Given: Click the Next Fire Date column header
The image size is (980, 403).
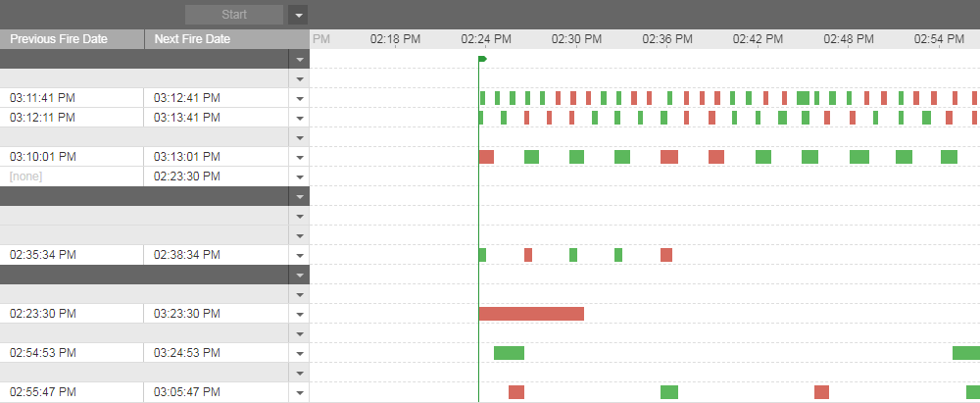Looking at the screenshot, I should 192,39.
